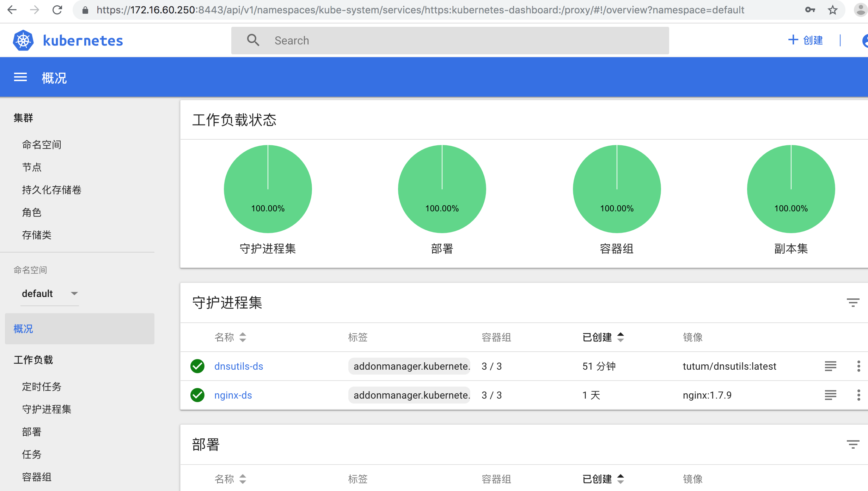Viewport: 868px width, 491px height.
Task: Sort 守护进程集 table by 已创建
Action: point(603,337)
